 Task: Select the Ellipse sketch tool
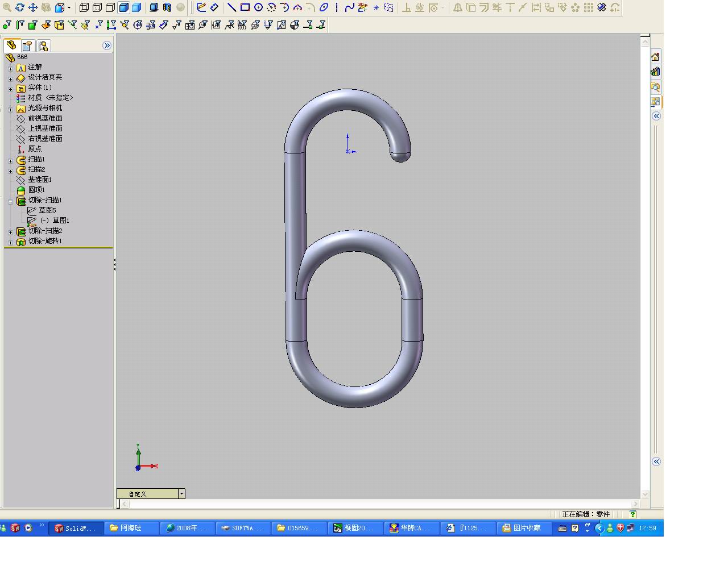[x=324, y=7]
